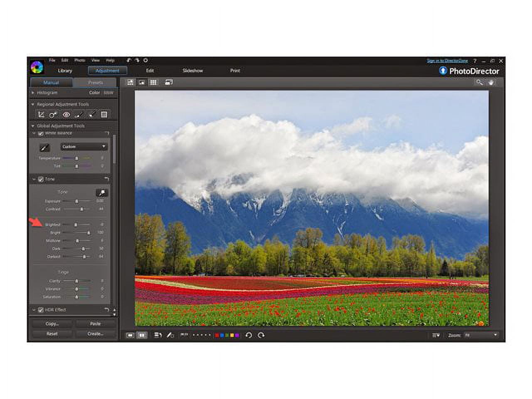Open the Custom white balance dropdown

(84, 147)
